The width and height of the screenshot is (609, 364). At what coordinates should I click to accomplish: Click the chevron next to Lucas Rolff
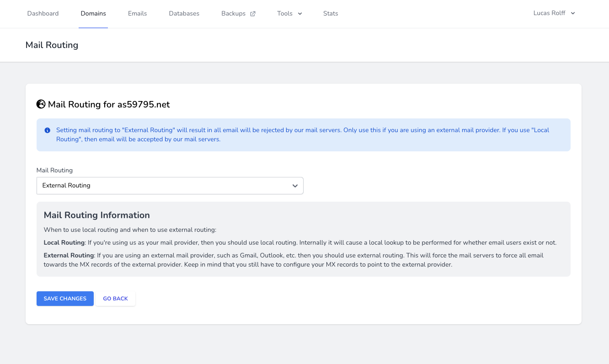click(x=573, y=13)
